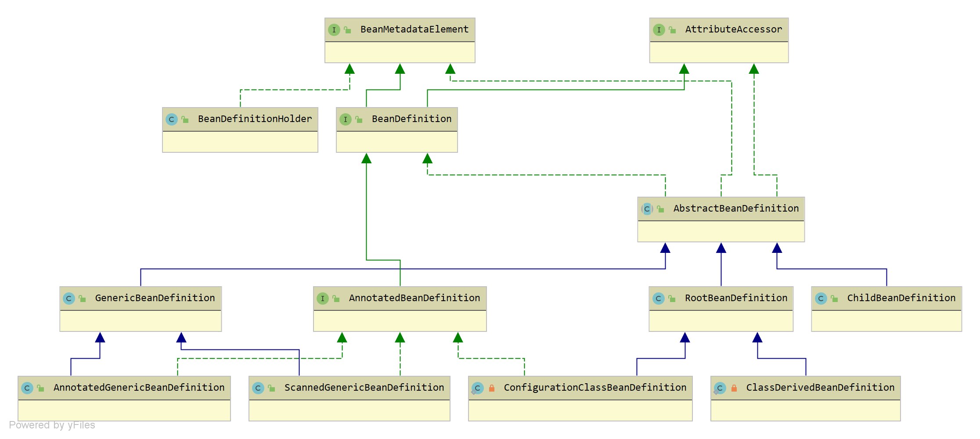Select the ScannedGenericBeanDefinition node title

coord(364,388)
